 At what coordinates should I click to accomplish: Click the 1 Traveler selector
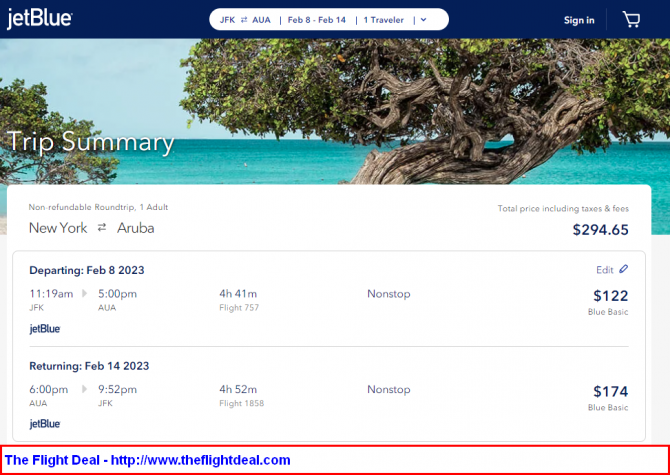coord(384,20)
